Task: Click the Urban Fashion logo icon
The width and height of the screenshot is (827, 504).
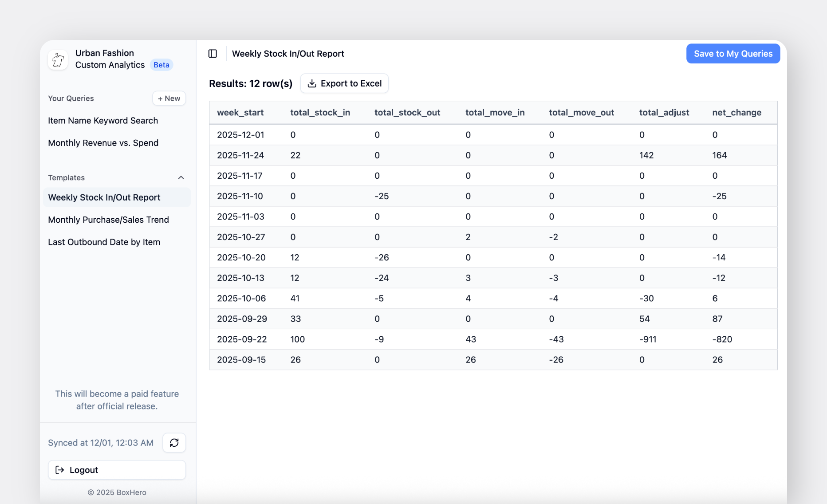Action: [58, 59]
